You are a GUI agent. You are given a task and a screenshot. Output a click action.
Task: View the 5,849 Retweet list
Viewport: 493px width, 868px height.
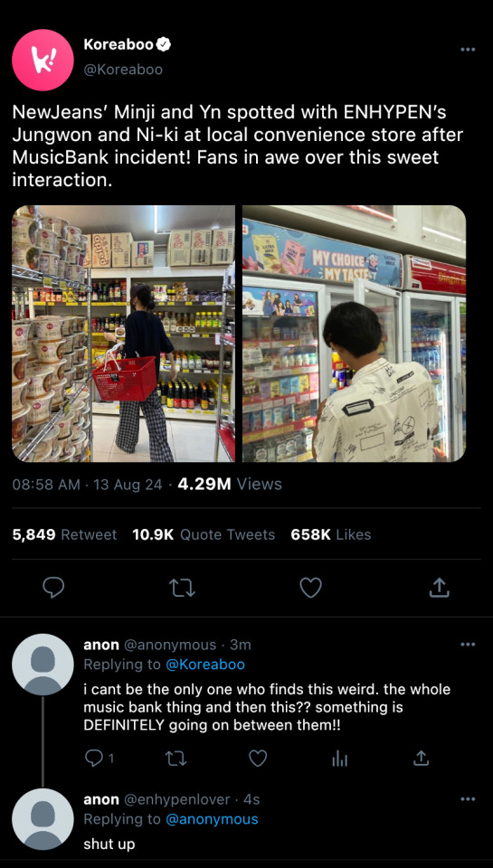point(64,534)
